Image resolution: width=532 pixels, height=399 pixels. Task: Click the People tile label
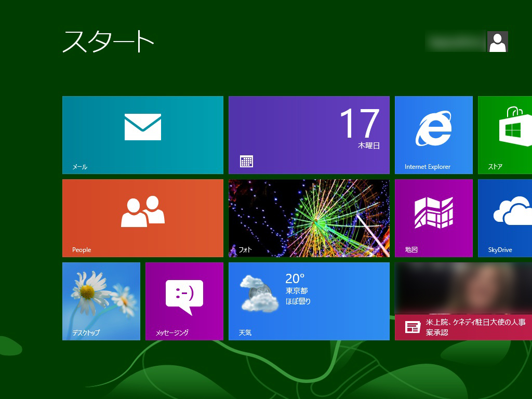point(82,250)
